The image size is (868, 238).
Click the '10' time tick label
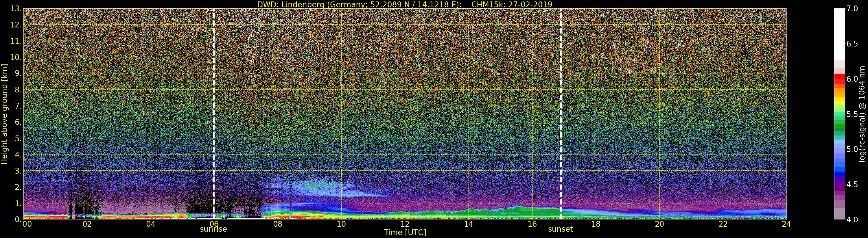tap(341, 224)
